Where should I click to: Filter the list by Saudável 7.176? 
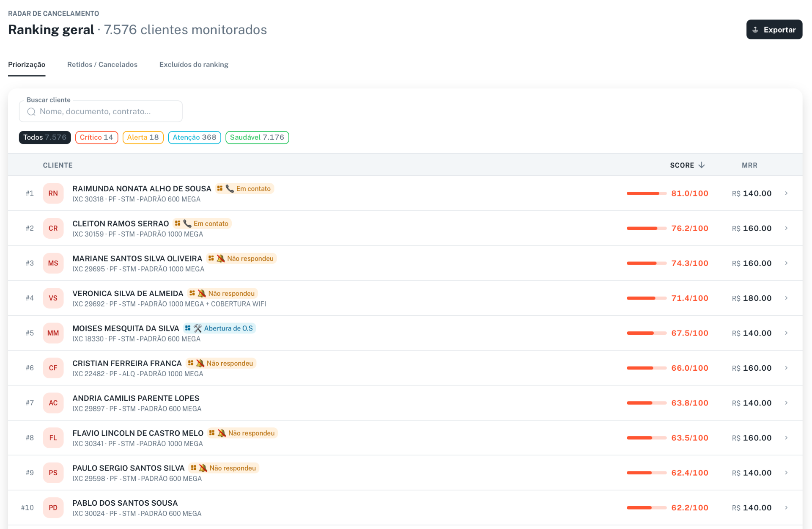tap(257, 138)
